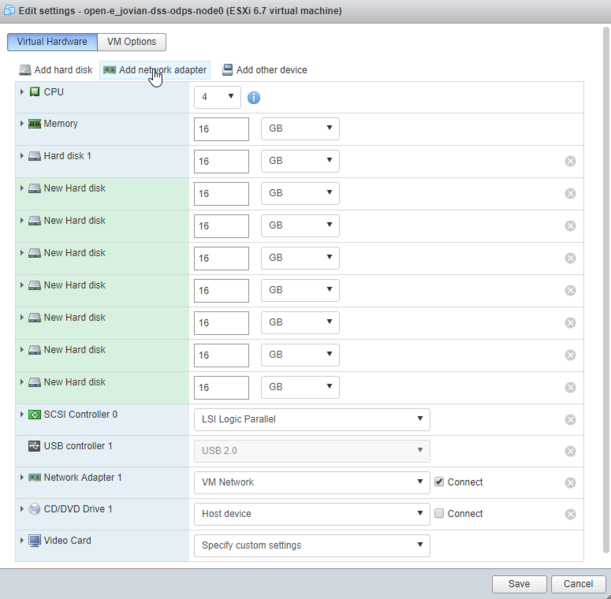Remove USB controller 1 using X icon
The height and width of the screenshot is (599, 611).
tap(570, 451)
